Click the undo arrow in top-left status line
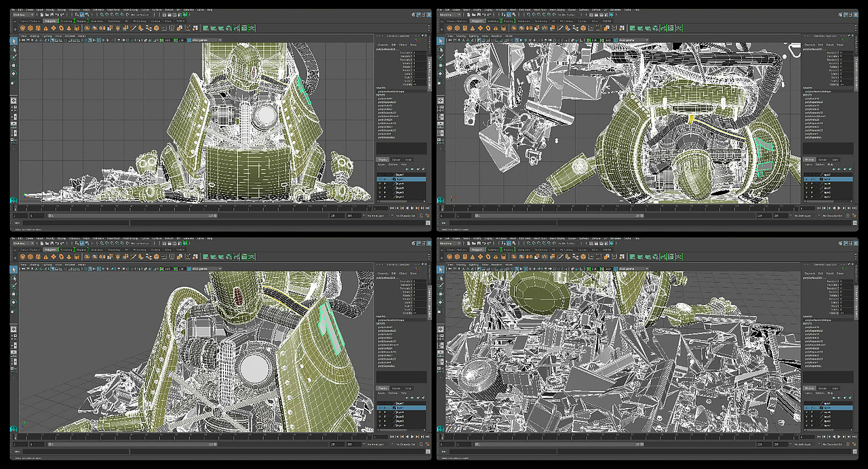Viewport: 868px width, 469px height. click(x=58, y=14)
